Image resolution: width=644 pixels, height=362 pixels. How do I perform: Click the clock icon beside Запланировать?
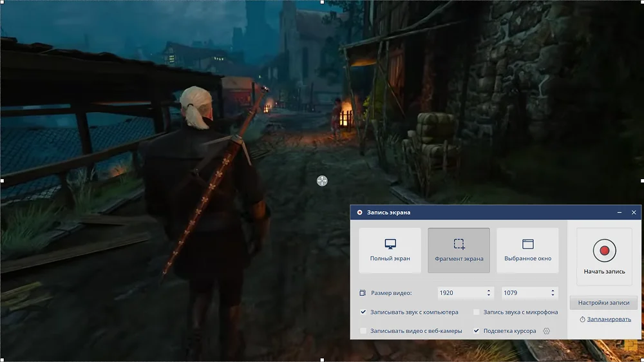coord(582,319)
